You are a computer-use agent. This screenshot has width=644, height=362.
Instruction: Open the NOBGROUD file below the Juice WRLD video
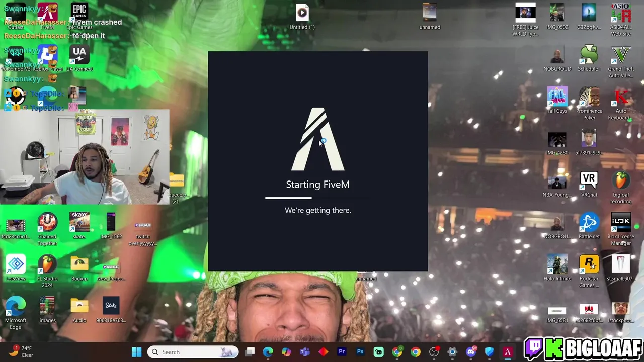(x=557, y=59)
